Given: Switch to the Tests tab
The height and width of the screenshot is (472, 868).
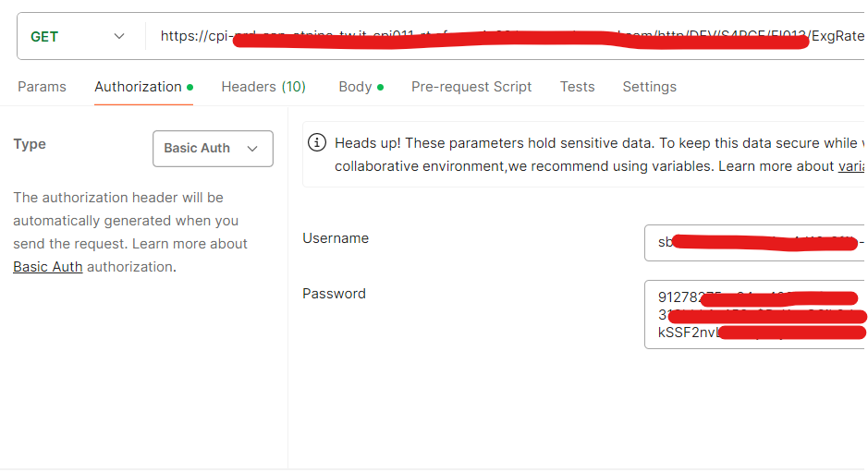Looking at the screenshot, I should point(577,87).
